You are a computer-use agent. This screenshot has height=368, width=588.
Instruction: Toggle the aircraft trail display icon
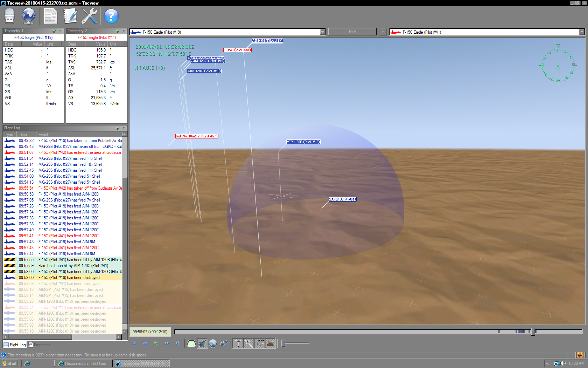pyautogui.click(x=248, y=343)
